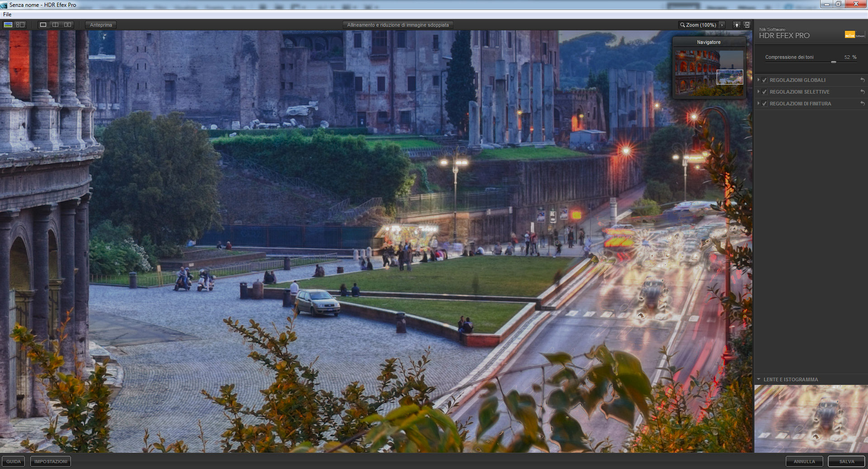The height and width of the screenshot is (469, 868).
Task: Open the File menu
Action: (7, 14)
